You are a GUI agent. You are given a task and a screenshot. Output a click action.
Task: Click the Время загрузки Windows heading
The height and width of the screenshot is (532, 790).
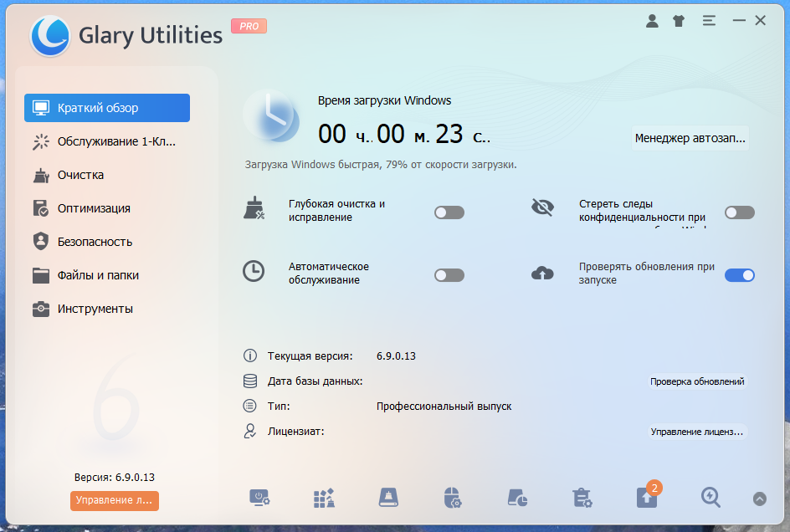click(384, 100)
